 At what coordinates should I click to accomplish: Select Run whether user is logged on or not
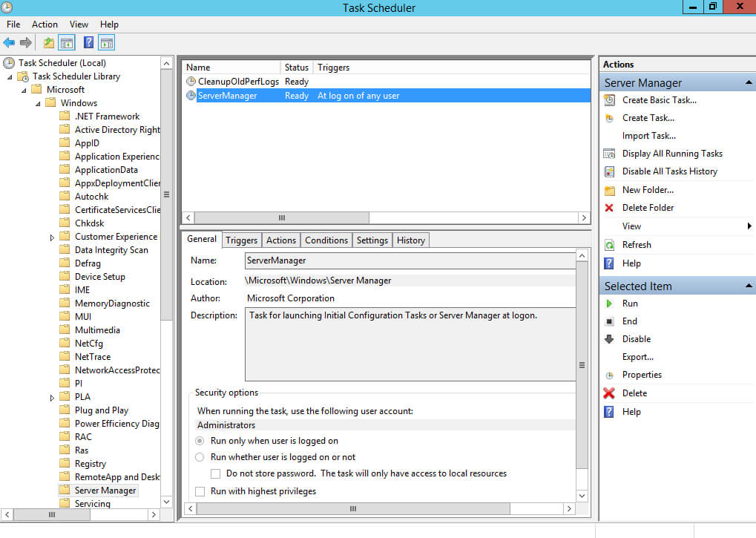tap(200, 458)
